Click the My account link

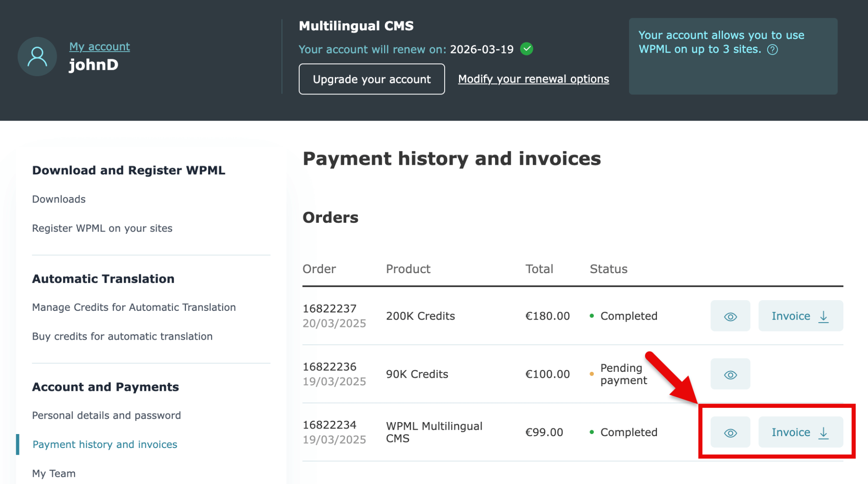(99, 47)
